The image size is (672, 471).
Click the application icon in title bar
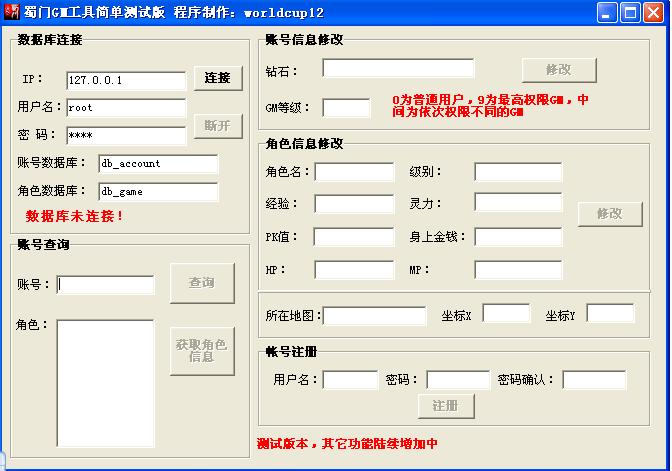click(11, 12)
